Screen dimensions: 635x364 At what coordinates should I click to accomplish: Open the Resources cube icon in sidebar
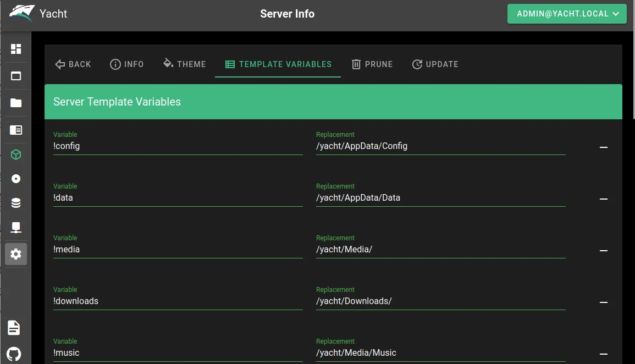pyautogui.click(x=16, y=155)
